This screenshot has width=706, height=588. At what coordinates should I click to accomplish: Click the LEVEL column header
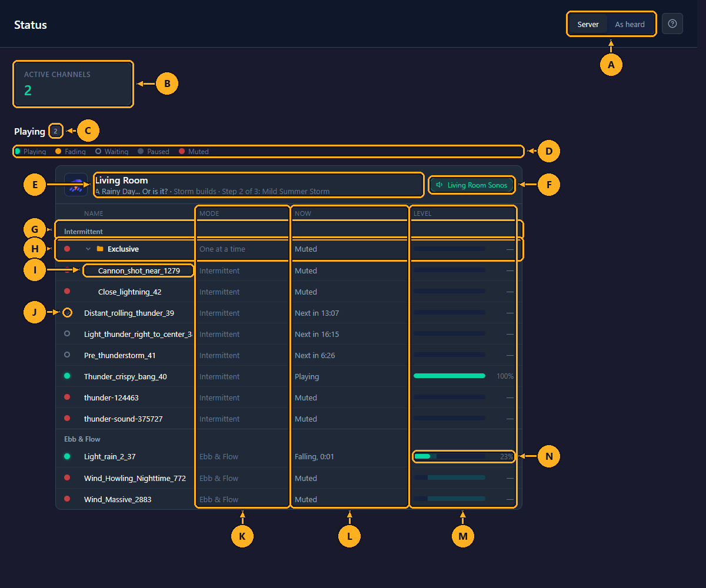pyautogui.click(x=422, y=213)
